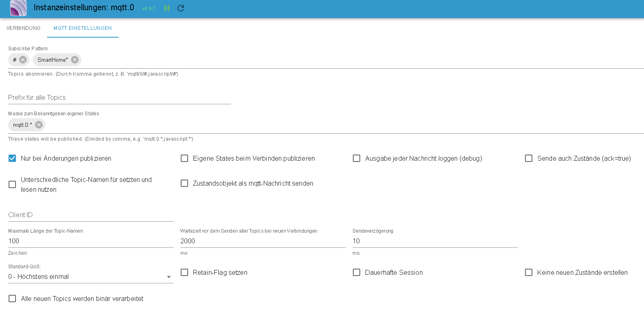Enable 'Retain-Flag setzen' option
644x321 pixels.
coord(184,272)
